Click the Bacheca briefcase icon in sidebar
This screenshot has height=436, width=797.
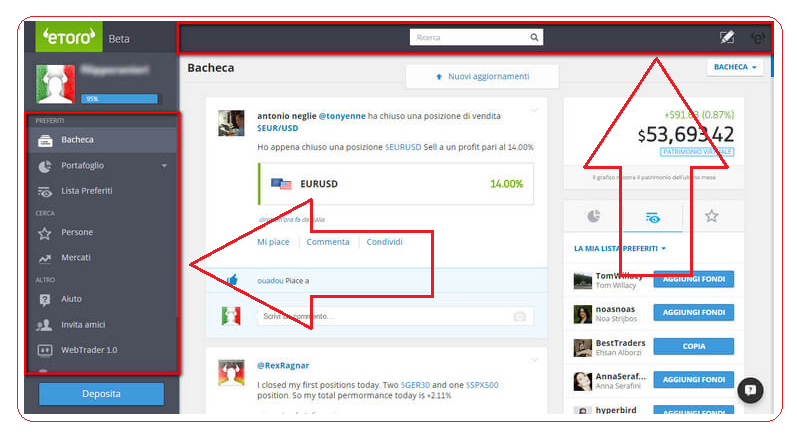coord(45,140)
